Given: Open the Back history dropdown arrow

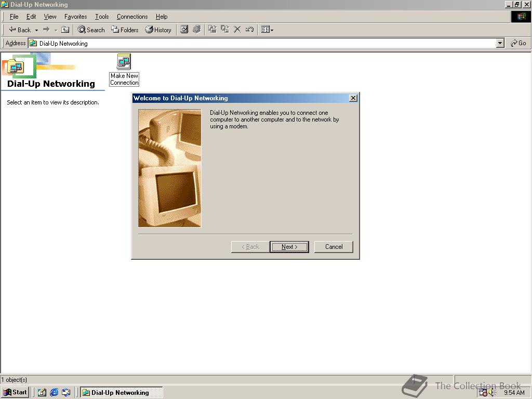Looking at the screenshot, I should coord(36,30).
